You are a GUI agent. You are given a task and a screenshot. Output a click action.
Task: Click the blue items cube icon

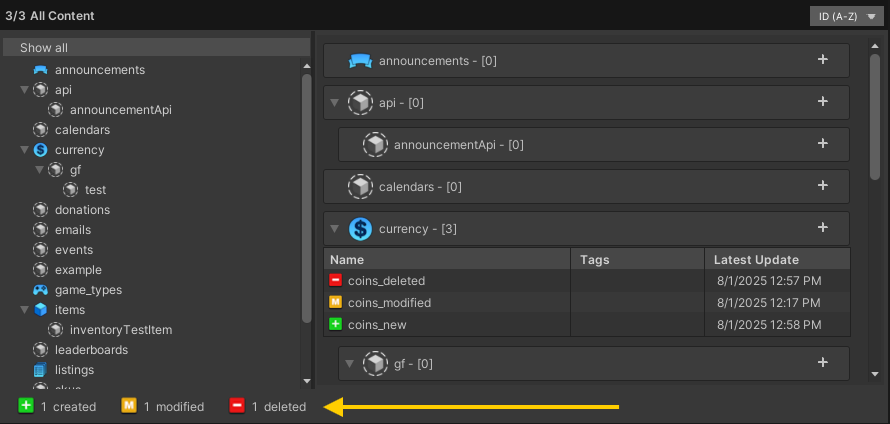[x=40, y=310]
